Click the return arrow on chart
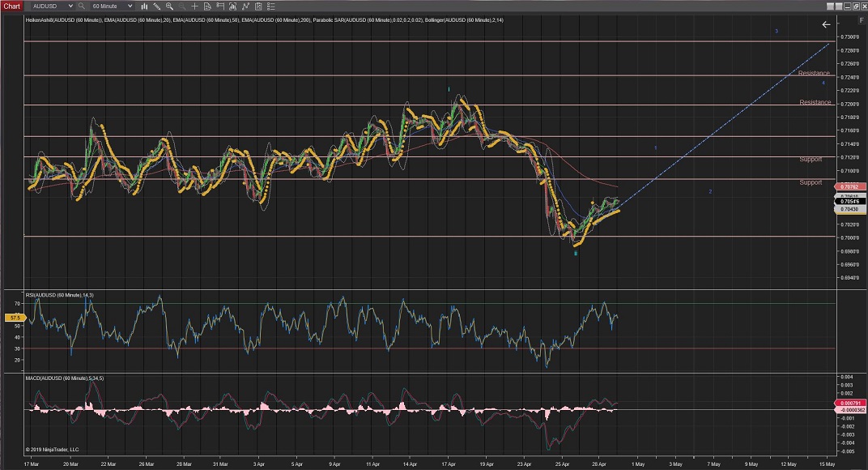The height and width of the screenshot is (470, 868). [x=826, y=24]
